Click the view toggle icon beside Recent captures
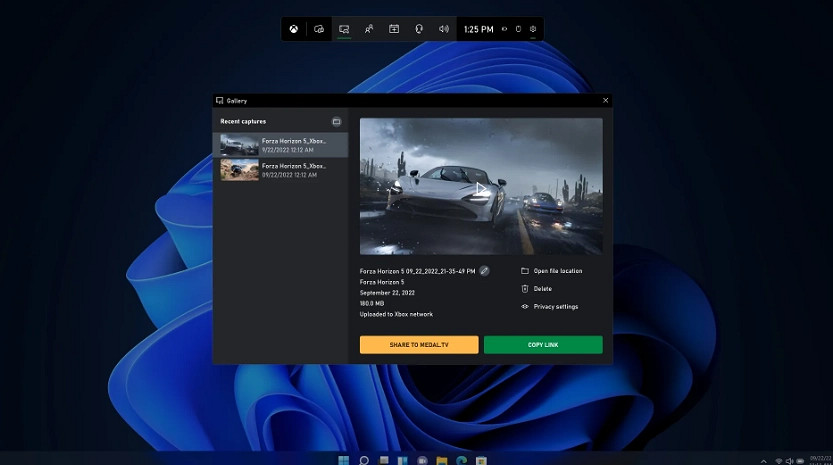 pos(336,121)
